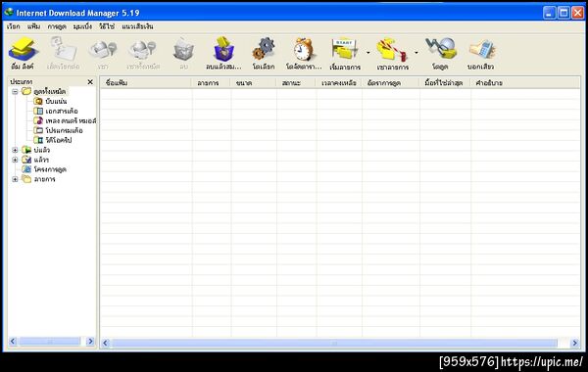Click categories panel scrollbar right arrow
588x372 pixels.
tap(90, 341)
